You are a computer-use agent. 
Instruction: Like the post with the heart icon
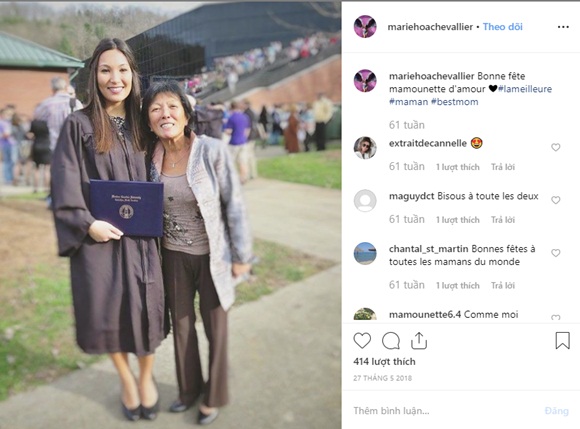(x=362, y=341)
